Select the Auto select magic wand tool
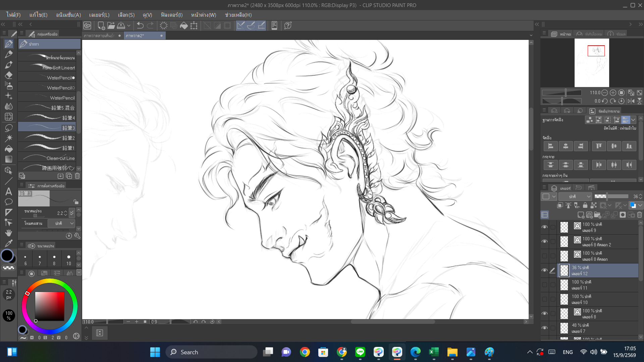Viewport: 644px width, 362px height. coord(9,138)
